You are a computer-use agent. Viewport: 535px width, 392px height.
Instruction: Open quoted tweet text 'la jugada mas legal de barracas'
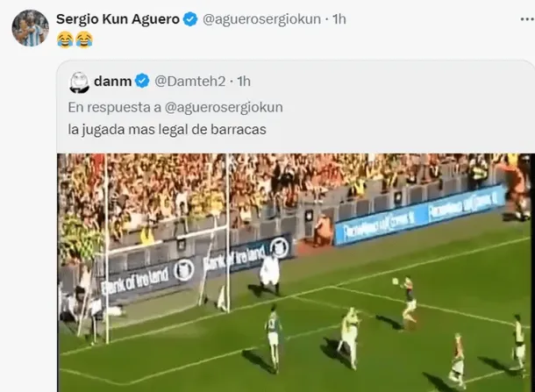[168, 130]
